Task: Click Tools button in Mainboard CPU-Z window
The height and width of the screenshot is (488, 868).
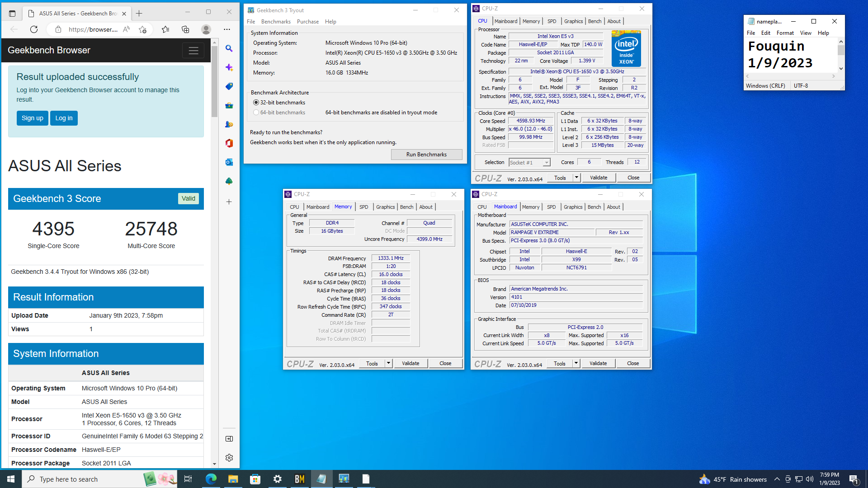Action: coord(560,363)
